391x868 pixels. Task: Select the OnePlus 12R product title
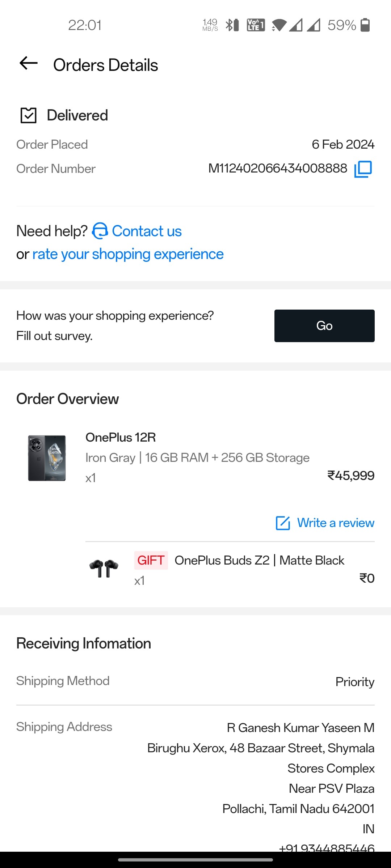121,437
